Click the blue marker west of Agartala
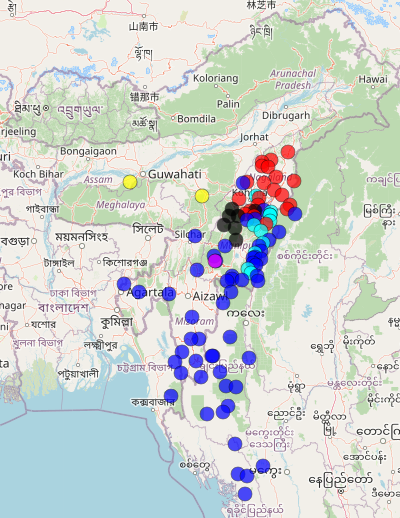 [124, 284]
